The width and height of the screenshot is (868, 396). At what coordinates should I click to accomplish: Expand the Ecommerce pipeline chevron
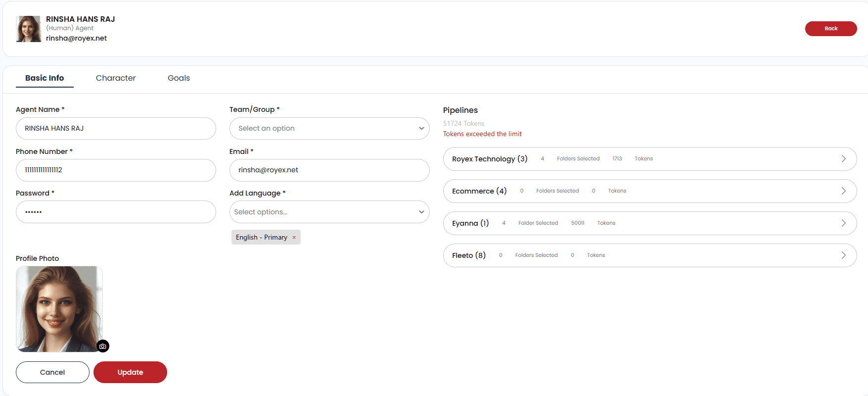click(x=844, y=191)
